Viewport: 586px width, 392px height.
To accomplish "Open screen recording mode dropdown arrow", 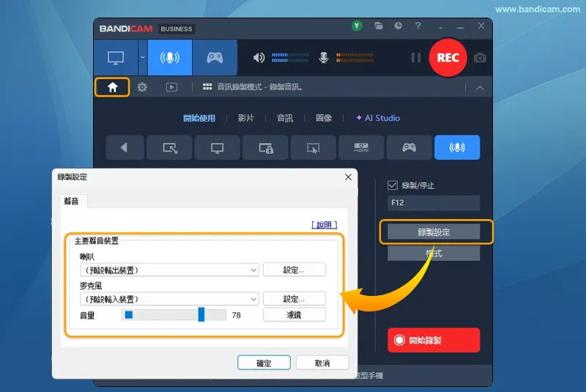I will click(142, 58).
